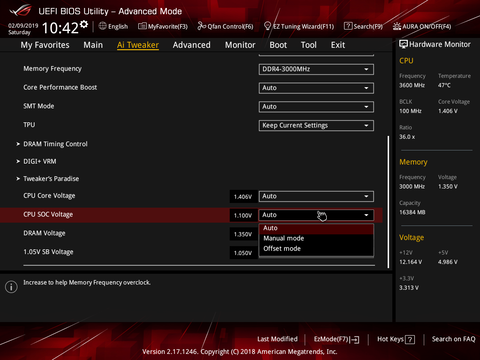
Task: Switch to the Advanced tab
Action: point(191,45)
